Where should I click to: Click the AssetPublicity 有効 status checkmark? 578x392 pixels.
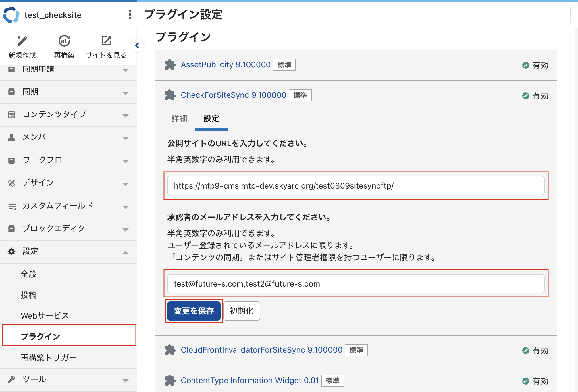coord(525,65)
